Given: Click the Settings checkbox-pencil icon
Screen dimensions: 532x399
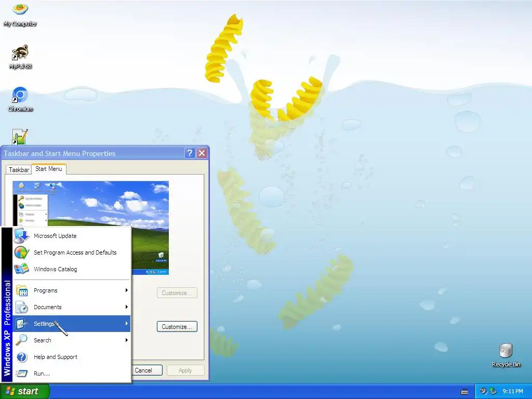Looking at the screenshot, I should (22, 324).
